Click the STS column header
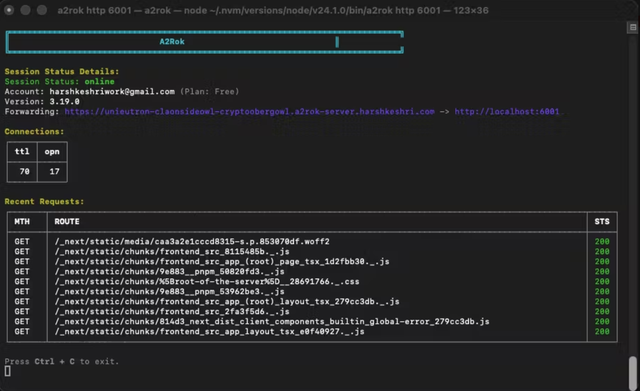Viewport: 640px width, 391px height. 602,222
